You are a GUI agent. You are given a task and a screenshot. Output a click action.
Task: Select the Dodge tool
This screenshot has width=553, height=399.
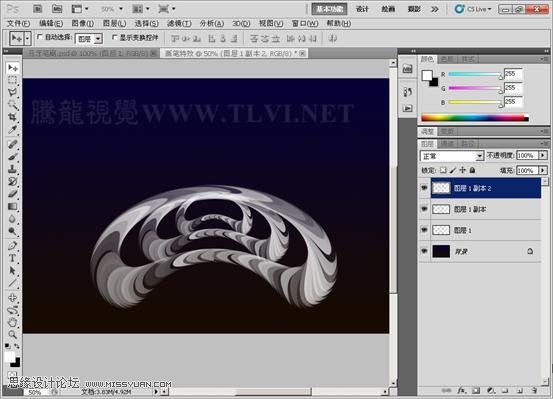click(x=13, y=231)
